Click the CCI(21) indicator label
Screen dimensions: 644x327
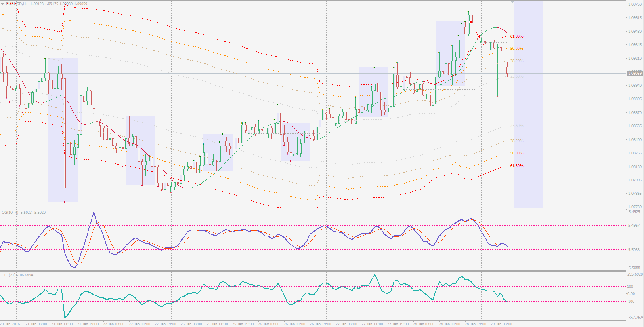(x=8, y=275)
